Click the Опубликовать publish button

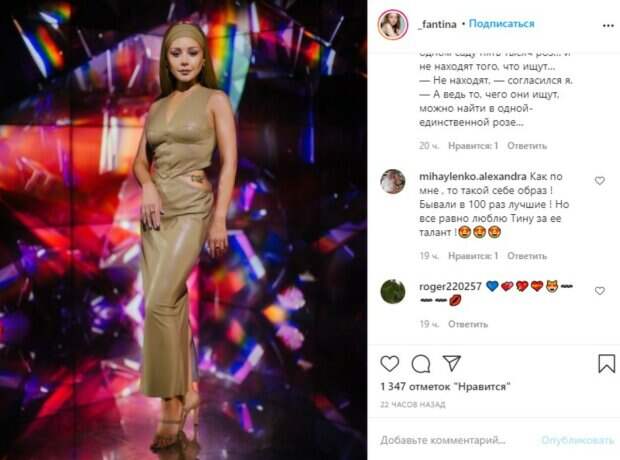[x=577, y=440]
